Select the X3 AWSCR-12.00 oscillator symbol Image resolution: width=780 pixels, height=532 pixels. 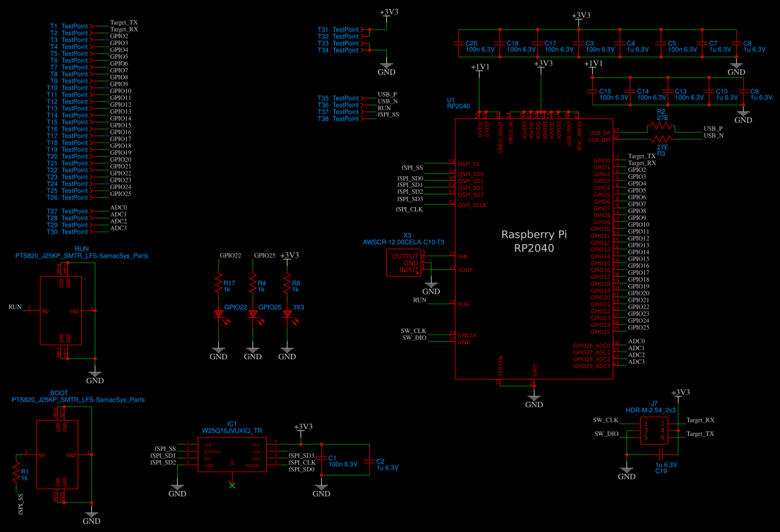(x=404, y=263)
